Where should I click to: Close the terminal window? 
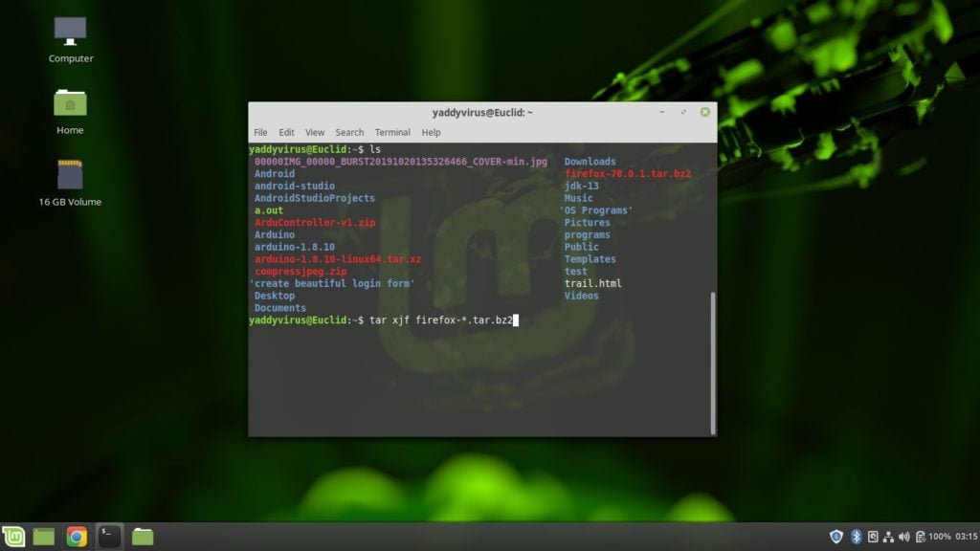705,112
